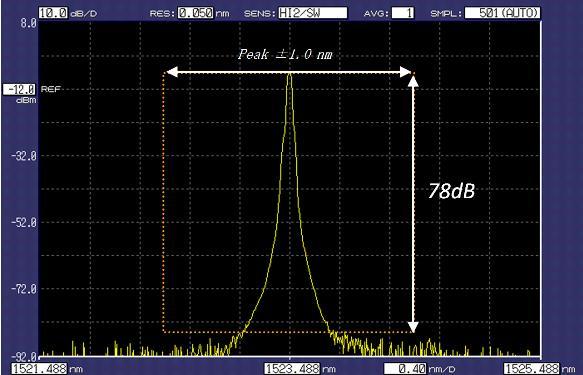
Task: Select the RES 0.050 nm field
Action: tap(196, 13)
